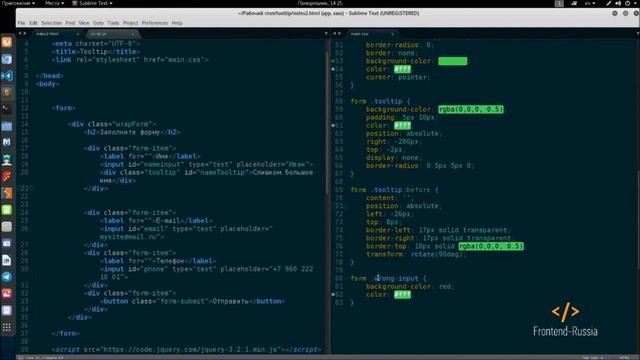The width and height of the screenshot is (640, 360).
Task: Open the green lamp app icon in dock
Action: [7, 159]
